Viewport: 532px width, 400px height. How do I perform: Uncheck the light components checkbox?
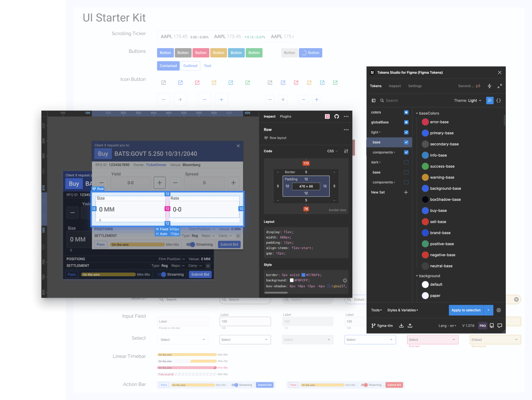tap(406, 152)
